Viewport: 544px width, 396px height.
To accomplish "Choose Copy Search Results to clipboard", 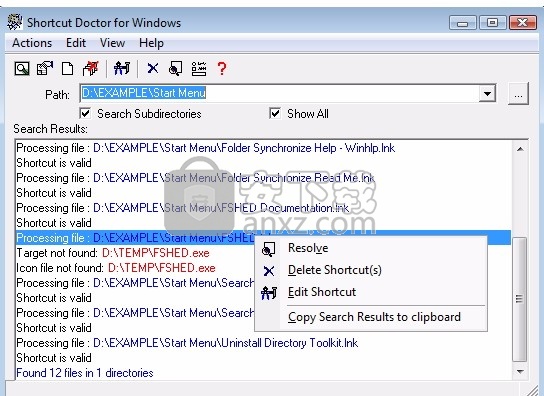I will tap(371, 317).
